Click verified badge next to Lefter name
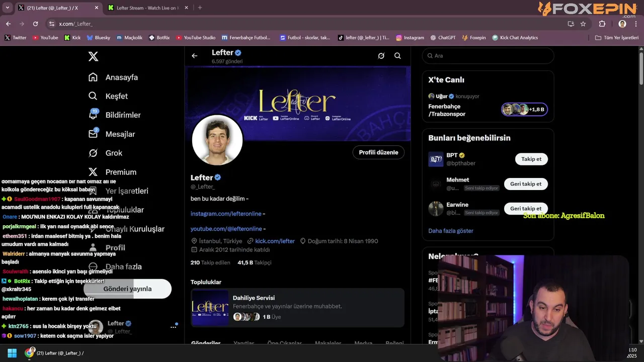644x362 pixels. click(x=218, y=177)
